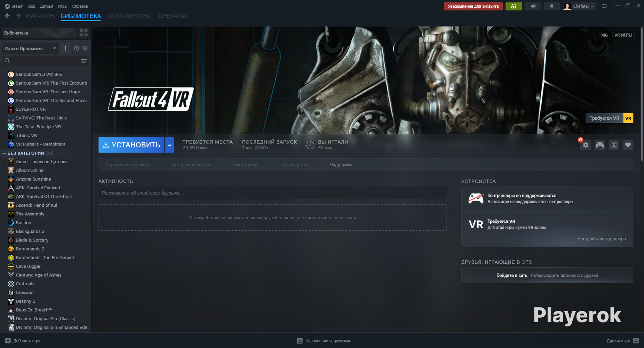This screenshot has height=348, width=644.
Task: Switch library to grid collections view
Action: [84, 33]
